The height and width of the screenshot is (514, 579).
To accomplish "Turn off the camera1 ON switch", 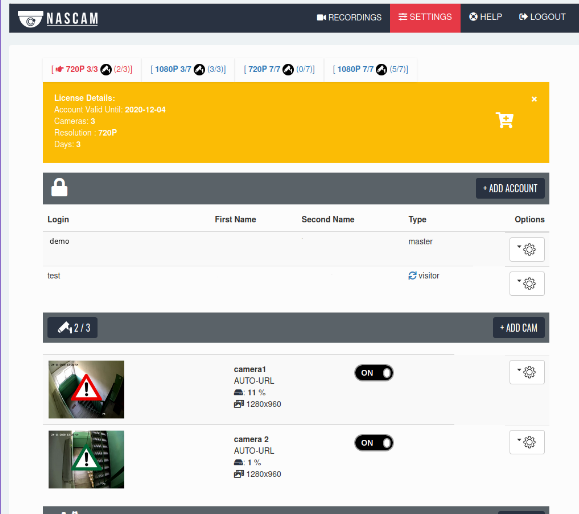I will tap(374, 373).
